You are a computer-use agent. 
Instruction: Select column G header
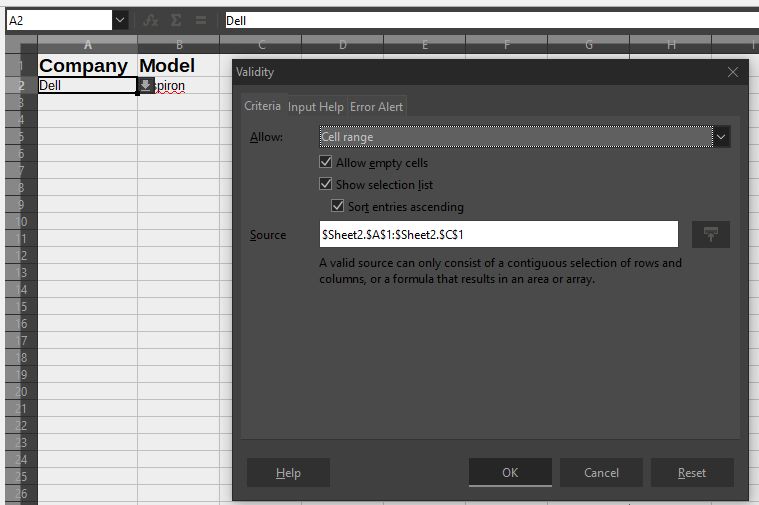tap(589, 45)
